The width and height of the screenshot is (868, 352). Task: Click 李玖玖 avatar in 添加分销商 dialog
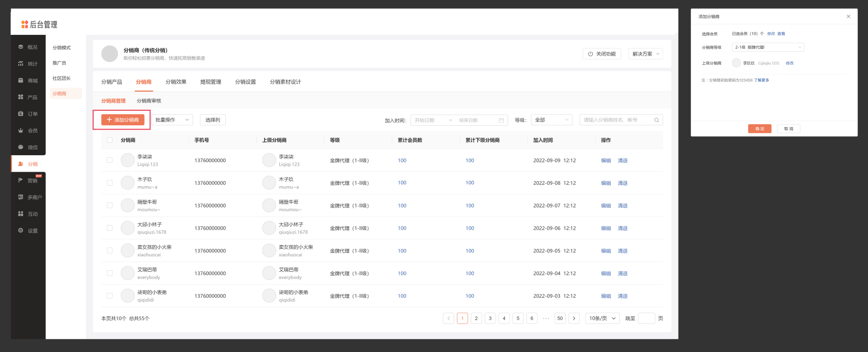click(736, 63)
